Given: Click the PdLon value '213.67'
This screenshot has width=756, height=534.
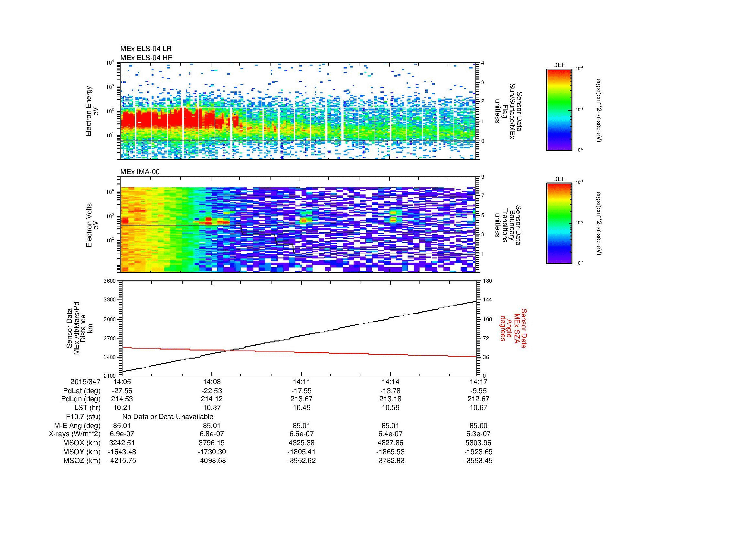Looking at the screenshot, I should click(301, 399).
